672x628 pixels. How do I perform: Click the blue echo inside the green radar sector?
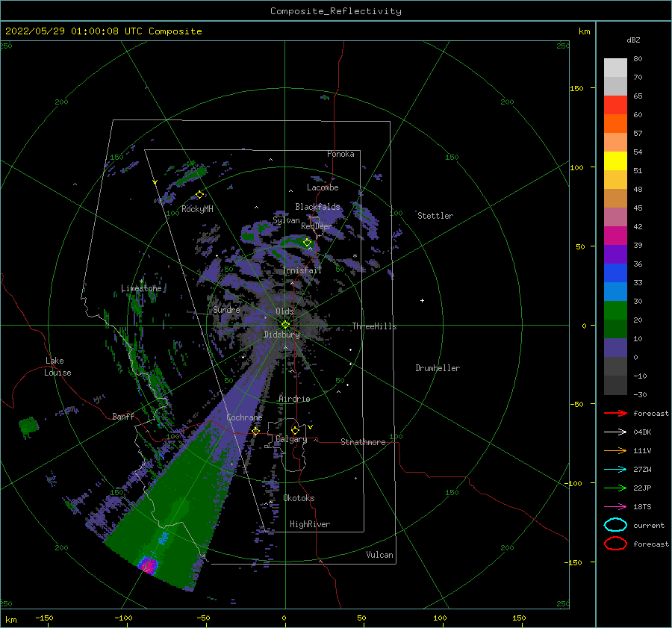pyautogui.click(x=164, y=538)
